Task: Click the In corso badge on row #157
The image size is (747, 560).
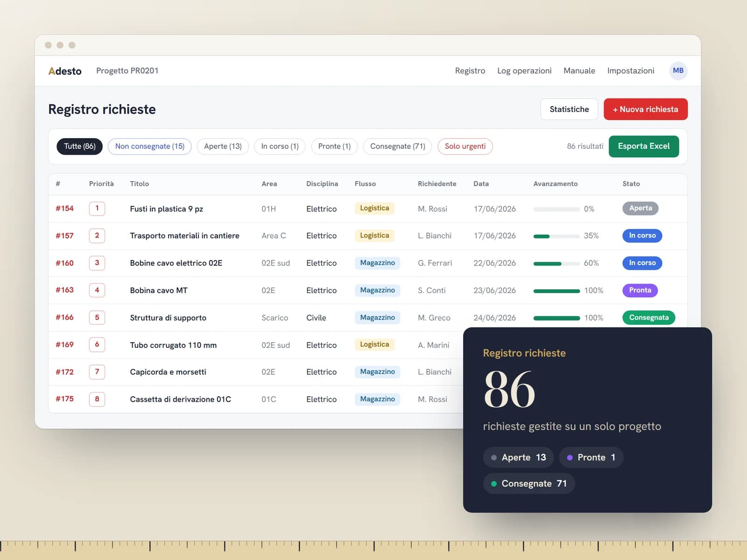Action: pos(642,236)
